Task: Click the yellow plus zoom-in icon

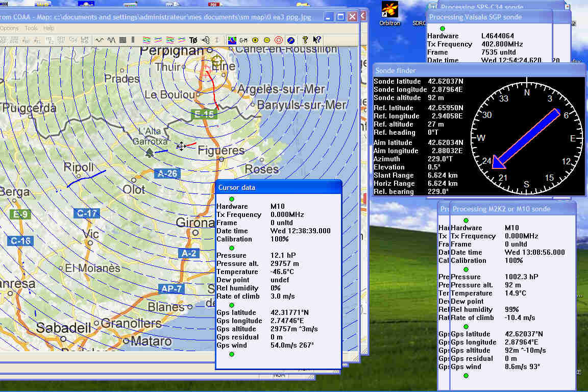Action: click(x=255, y=40)
